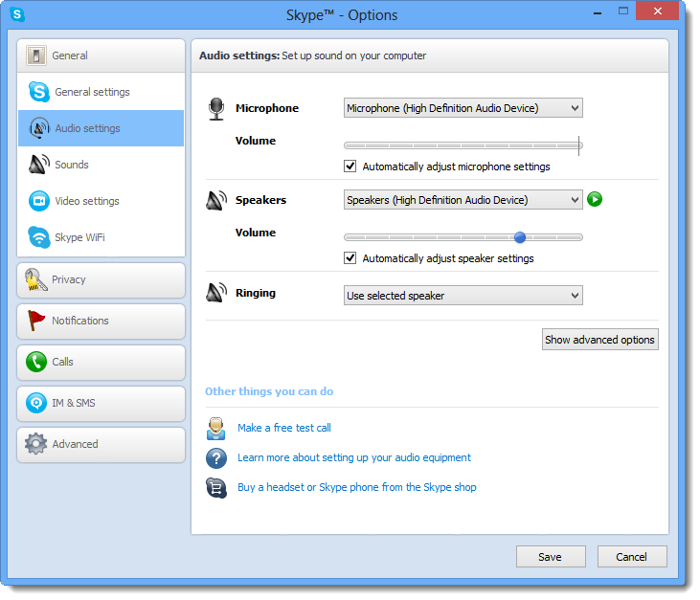
Task: Click the IM & SMS chat bubble icon
Action: tap(36, 403)
